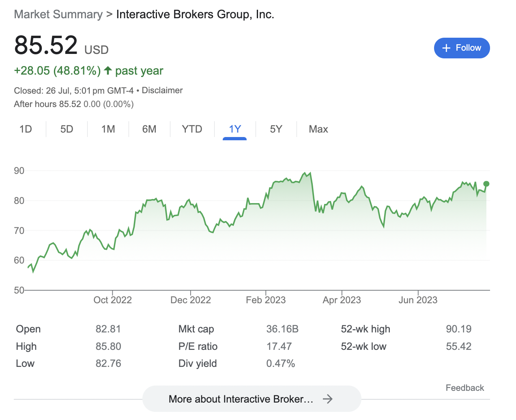Show the 6M chart range
The image size is (516, 420).
click(x=149, y=129)
